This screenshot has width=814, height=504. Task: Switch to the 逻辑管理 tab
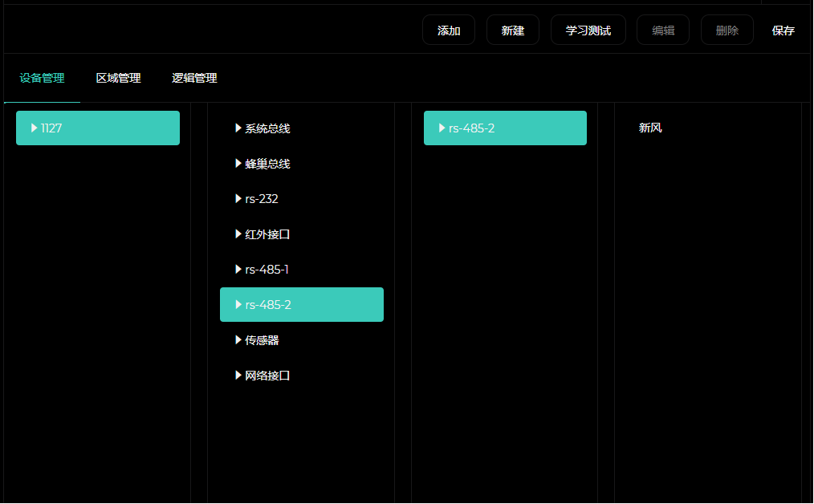click(194, 78)
